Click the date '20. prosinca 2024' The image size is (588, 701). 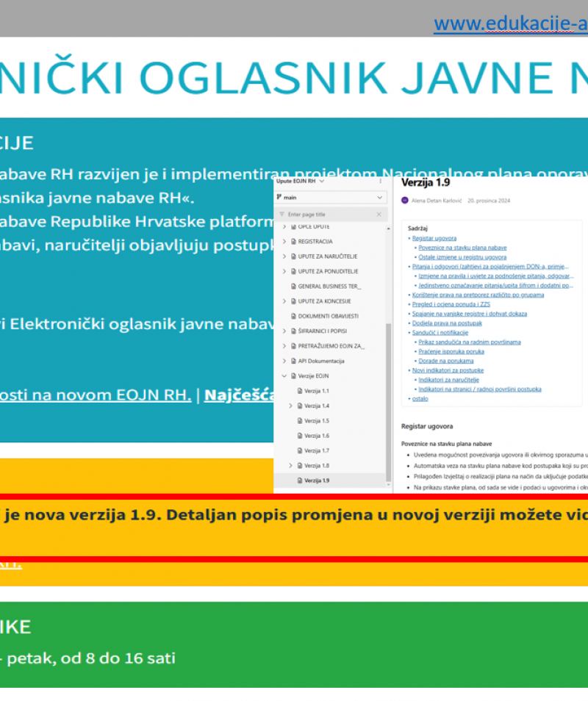pyautogui.click(x=488, y=201)
